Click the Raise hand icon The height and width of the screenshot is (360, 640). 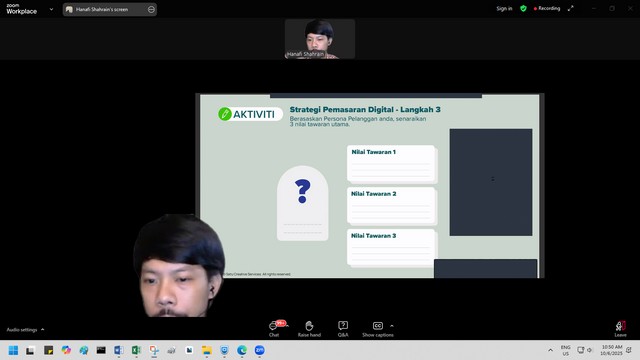point(309,329)
